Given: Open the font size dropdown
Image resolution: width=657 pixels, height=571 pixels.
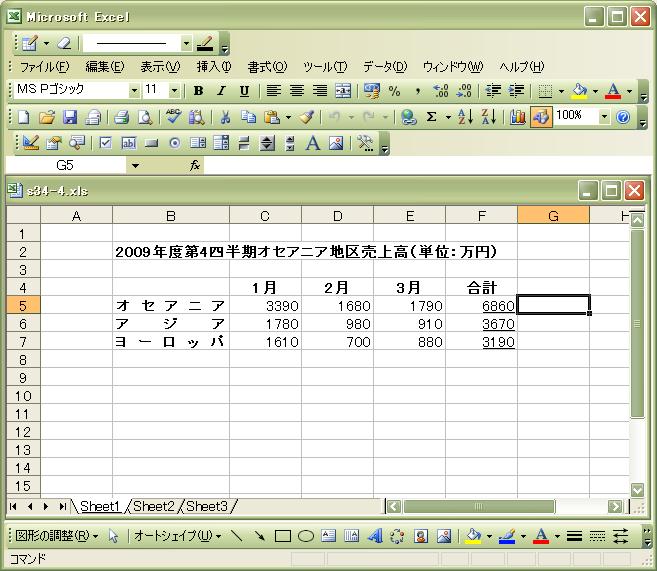Looking at the screenshot, I should [x=175, y=90].
